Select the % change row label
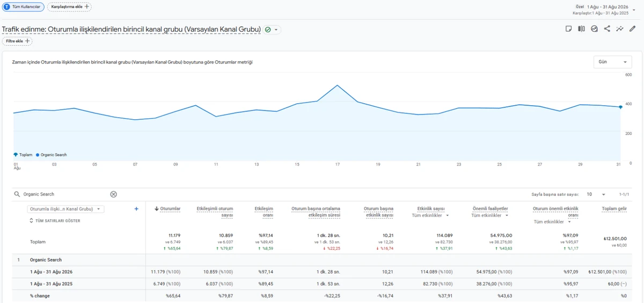This screenshot has width=644, height=303. (x=39, y=296)
